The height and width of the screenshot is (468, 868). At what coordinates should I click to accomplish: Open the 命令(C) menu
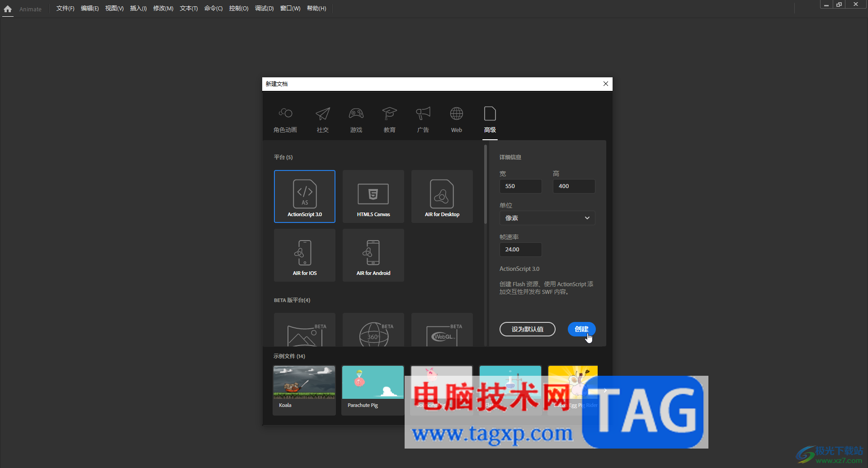[x=213, y=9]
